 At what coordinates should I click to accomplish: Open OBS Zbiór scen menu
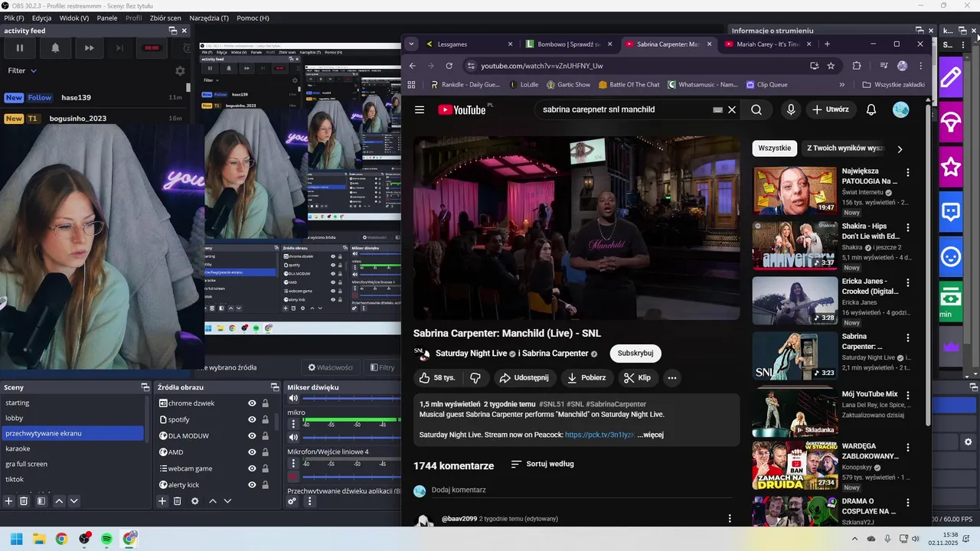(165, 18)
